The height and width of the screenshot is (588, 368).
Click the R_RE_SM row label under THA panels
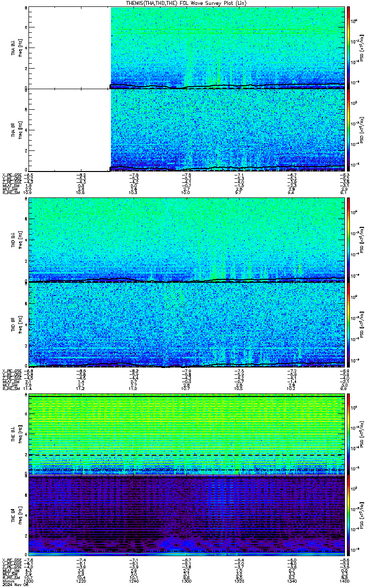click(x=10, y=193)
